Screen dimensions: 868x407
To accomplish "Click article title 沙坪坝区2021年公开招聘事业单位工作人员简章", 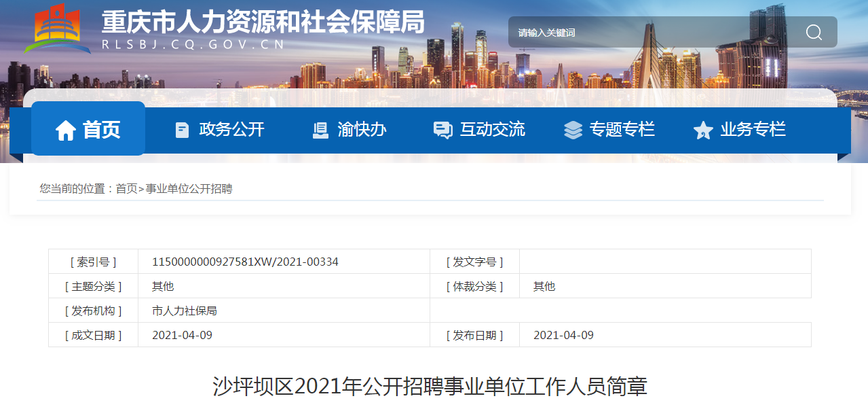I will [430, 387].
